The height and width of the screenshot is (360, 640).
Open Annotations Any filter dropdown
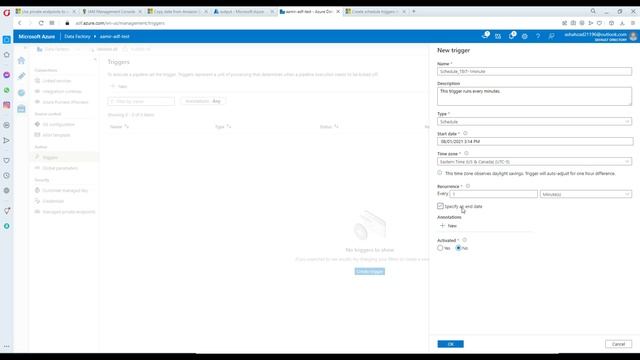(x=203, y=101)
